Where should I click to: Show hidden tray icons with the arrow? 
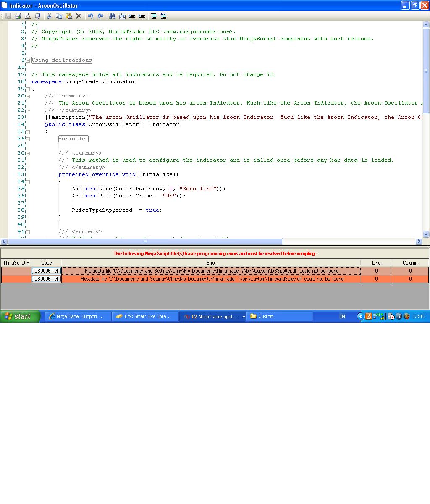tap(361, 316)
